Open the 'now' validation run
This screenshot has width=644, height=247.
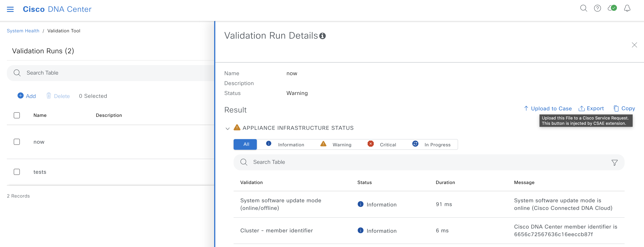coord(39,142)
